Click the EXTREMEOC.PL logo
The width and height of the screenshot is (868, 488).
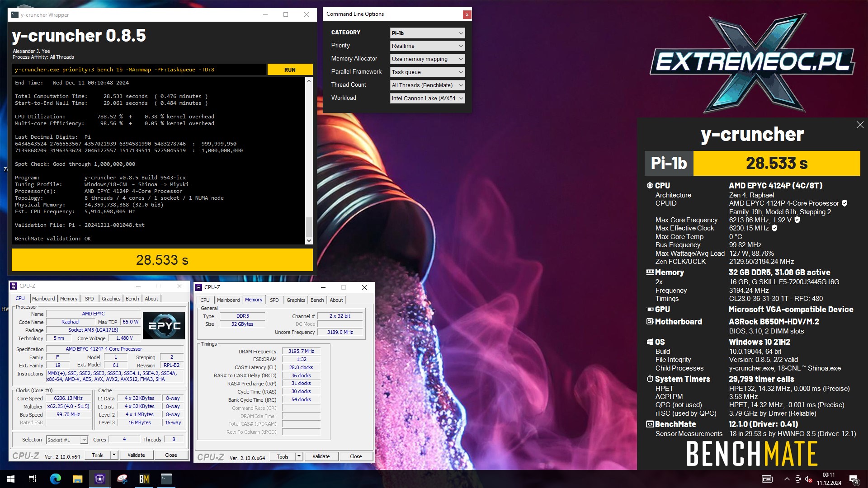752,62
